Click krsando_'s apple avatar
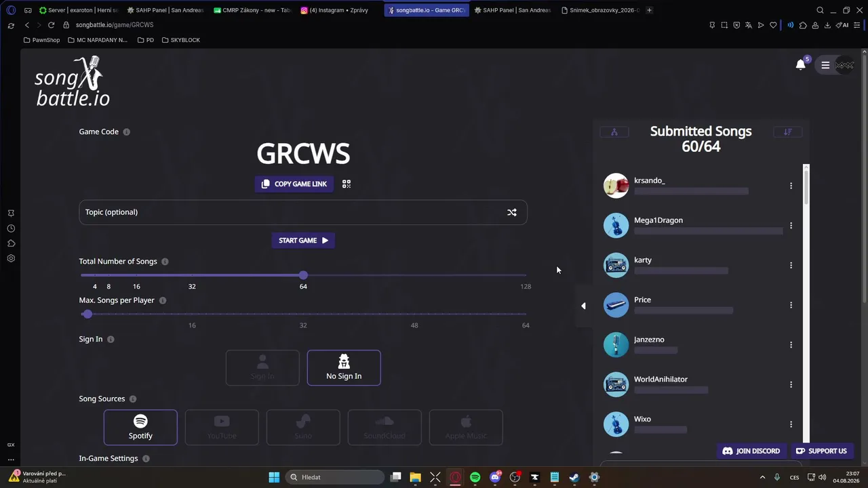This screenshot has height=488, width=868. 616,186
